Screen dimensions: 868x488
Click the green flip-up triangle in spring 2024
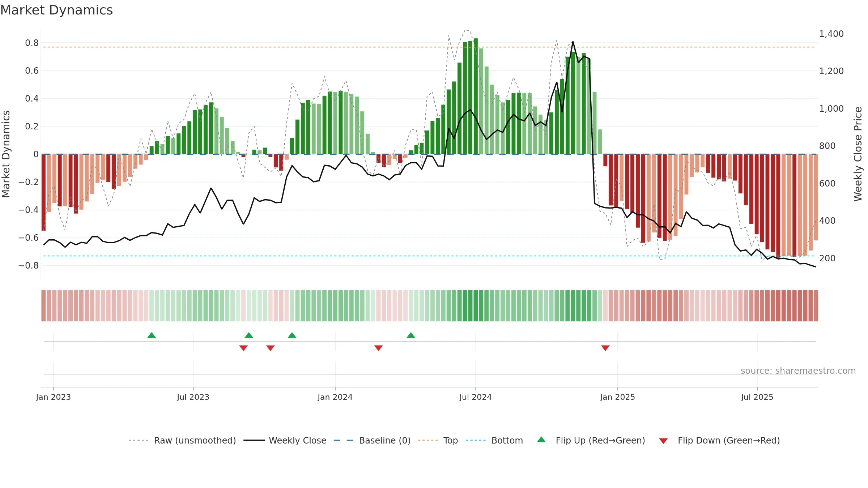pyautogui.click(x=411, y=335)
